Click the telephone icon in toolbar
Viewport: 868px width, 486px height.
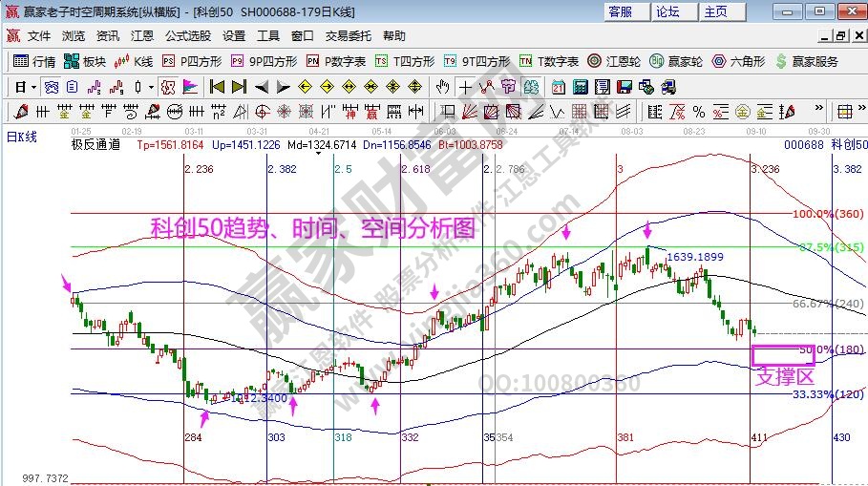click(52, 87)
